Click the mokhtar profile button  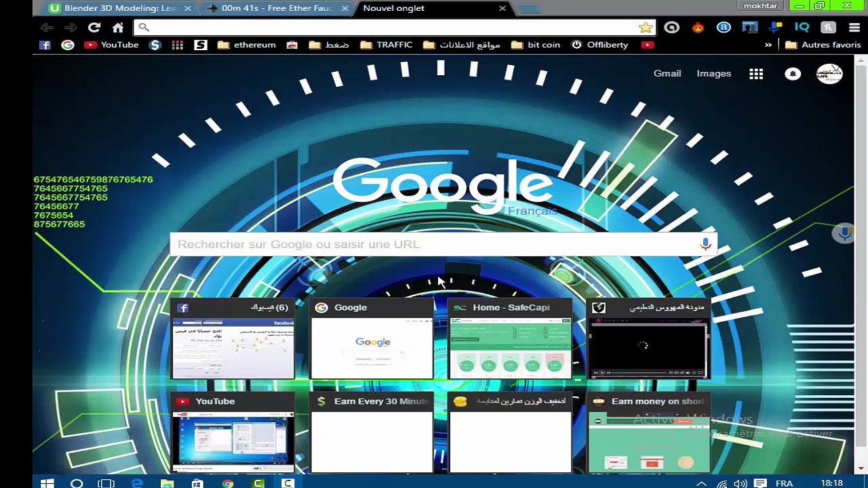point(761,6)
